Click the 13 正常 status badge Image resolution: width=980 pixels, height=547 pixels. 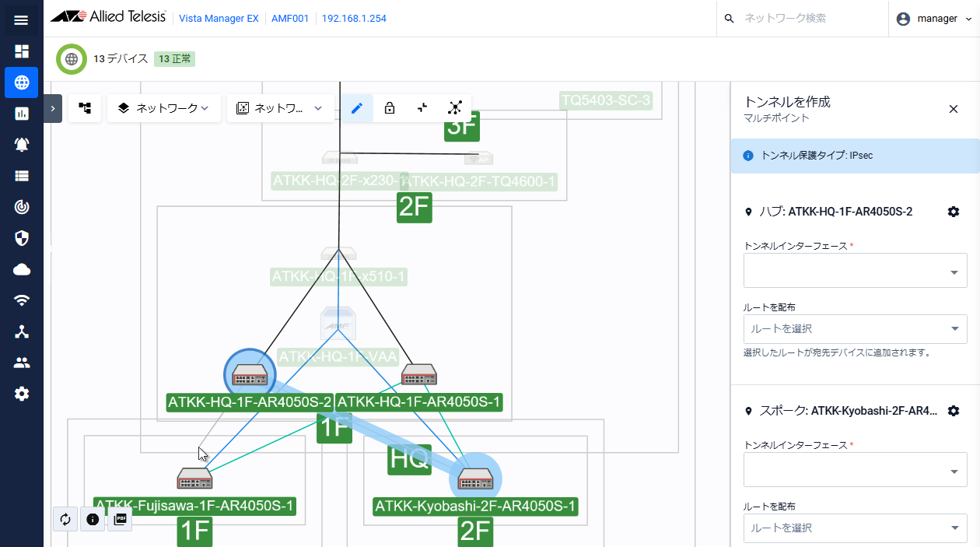[x=174, y=58]
